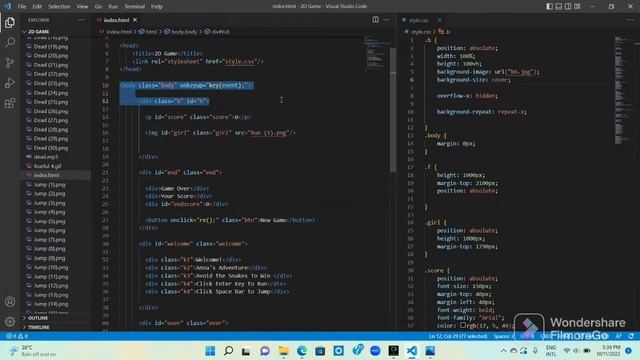This screenshot has height=360, width=640.
Task: Expand the TIMELINE section
Action: coord(39,327)
